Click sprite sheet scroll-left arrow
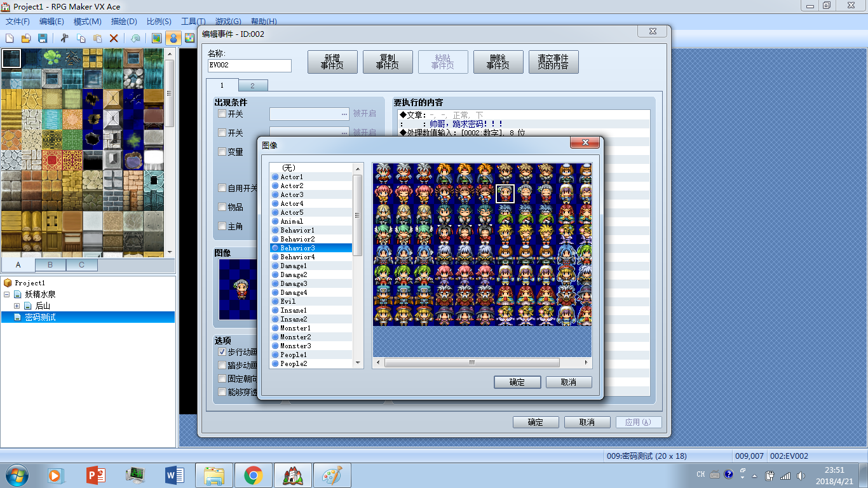 378,363
